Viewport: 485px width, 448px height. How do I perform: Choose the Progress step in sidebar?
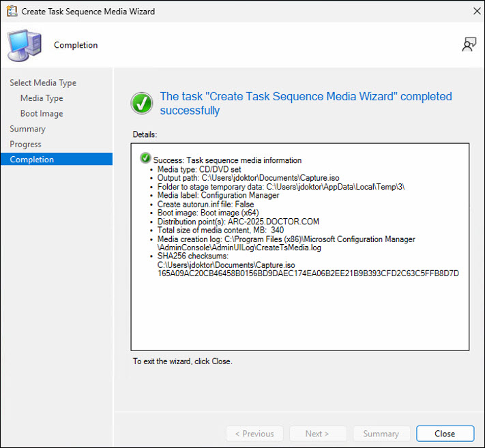tap(25, 144)
